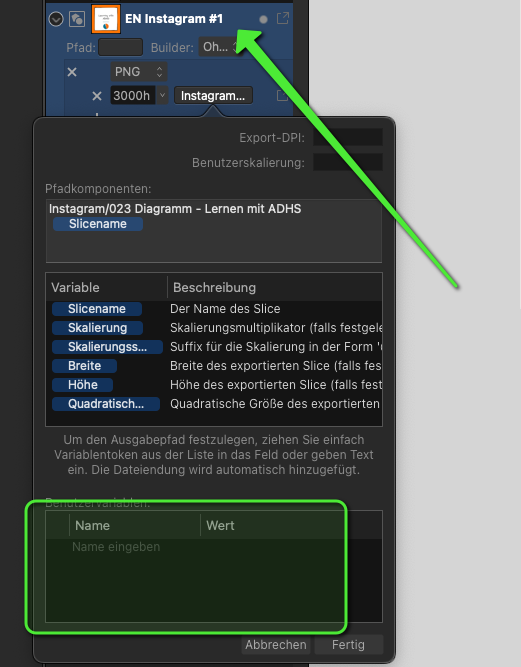
Task: Select the Skalierung variable token
Action: click(97, 328)
